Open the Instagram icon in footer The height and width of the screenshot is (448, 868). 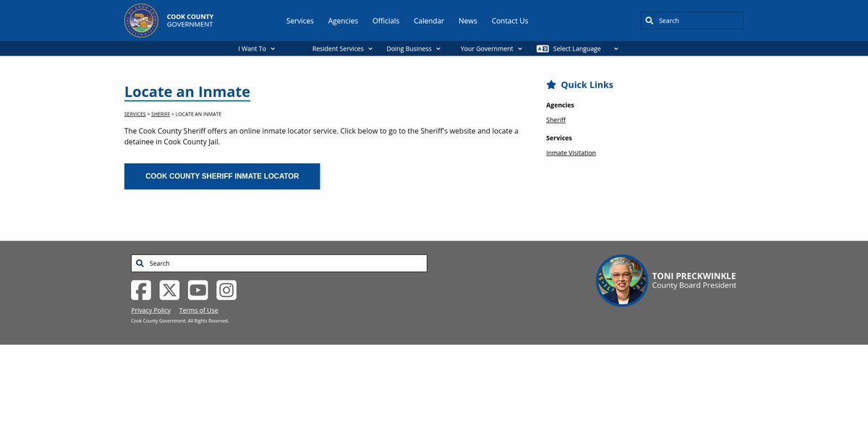coord(226,290)
